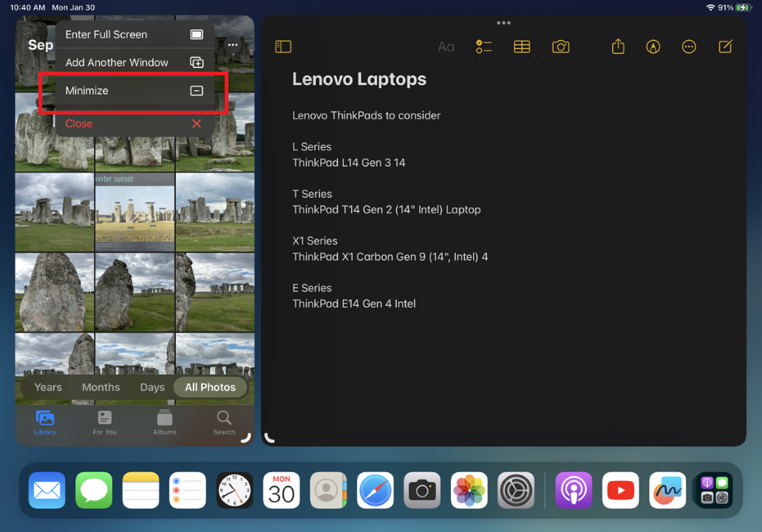Open the Photos window options menu
This screenshot has height=532, width=762.
click(233, 44)
